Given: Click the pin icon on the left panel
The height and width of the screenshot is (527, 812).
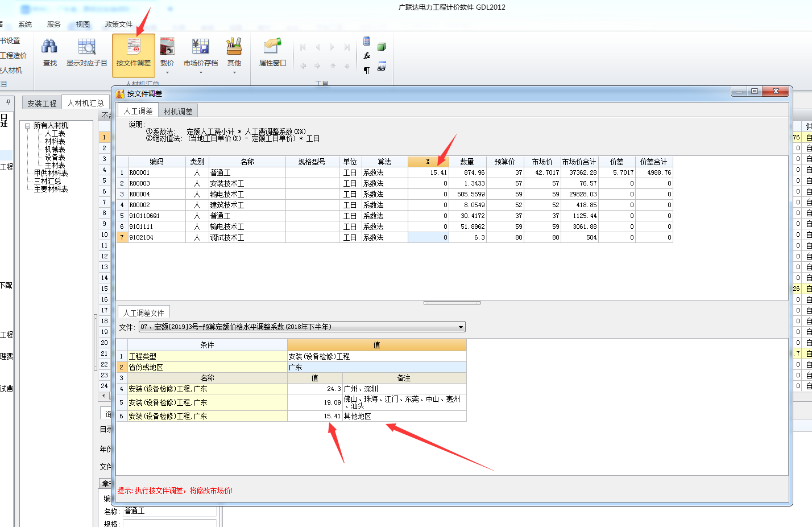Looking at the screenshot, I should pyautogui.click(x=8, y=102).
